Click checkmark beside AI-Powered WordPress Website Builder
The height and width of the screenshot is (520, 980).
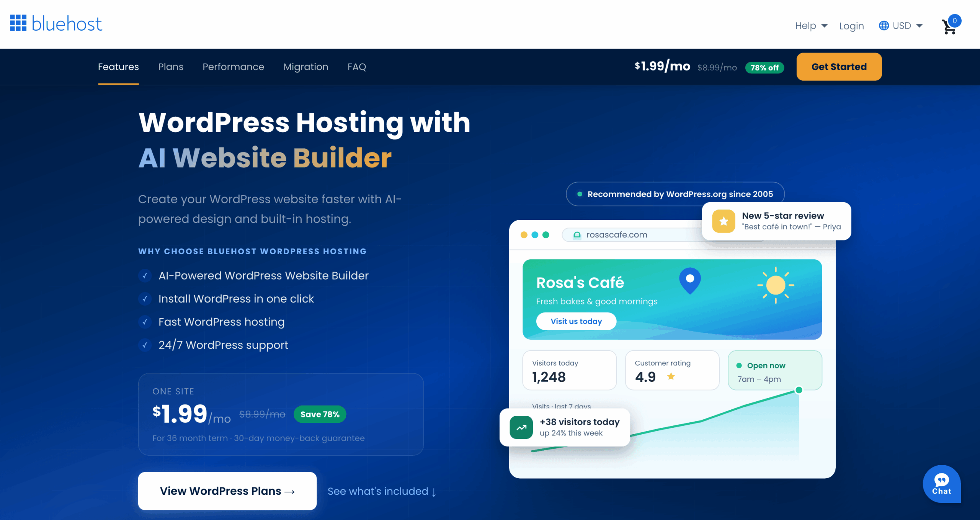[145, 276]
